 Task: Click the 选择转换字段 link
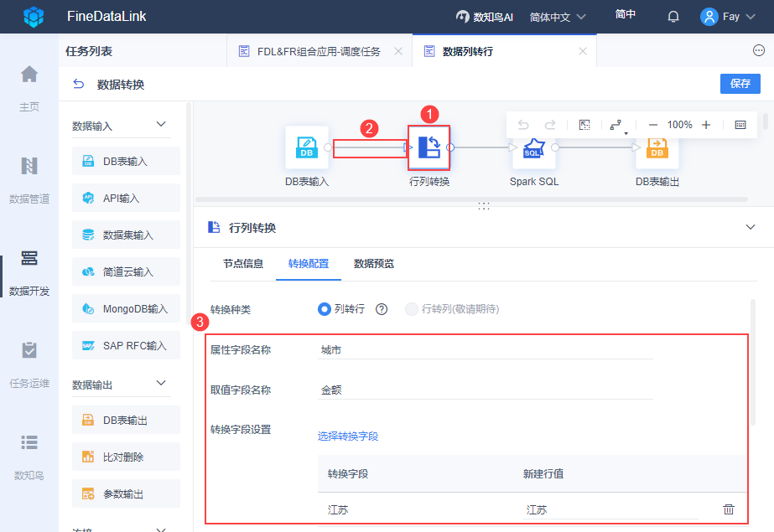tap(348, 436)
